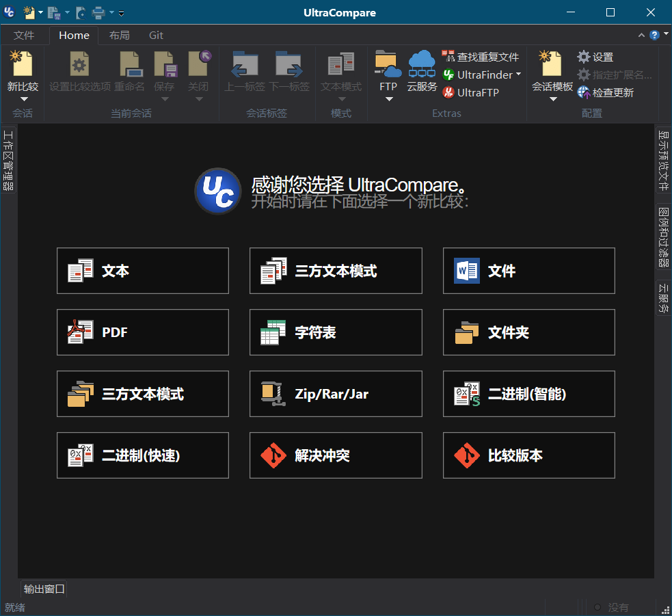This screenshot has height=616, width=672.
Task: Expand the 会话模板 dropdown arrow
Action: (553, 99)
